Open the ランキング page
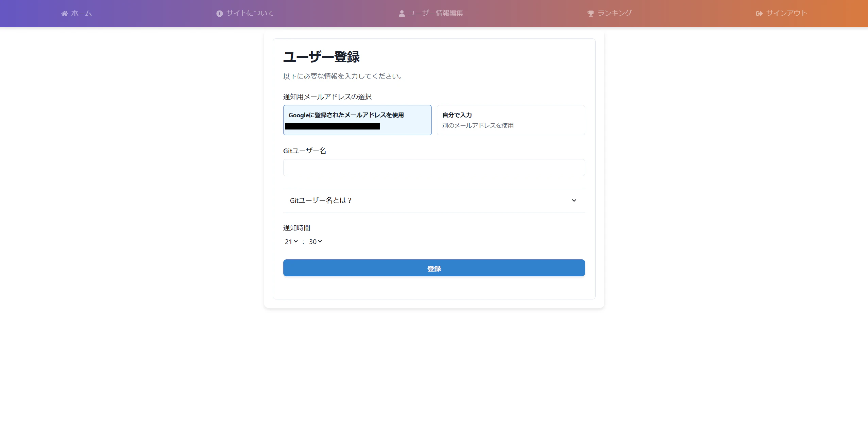Image resolution: width=868 pixels, height=432 pixels. pos(610,13)
